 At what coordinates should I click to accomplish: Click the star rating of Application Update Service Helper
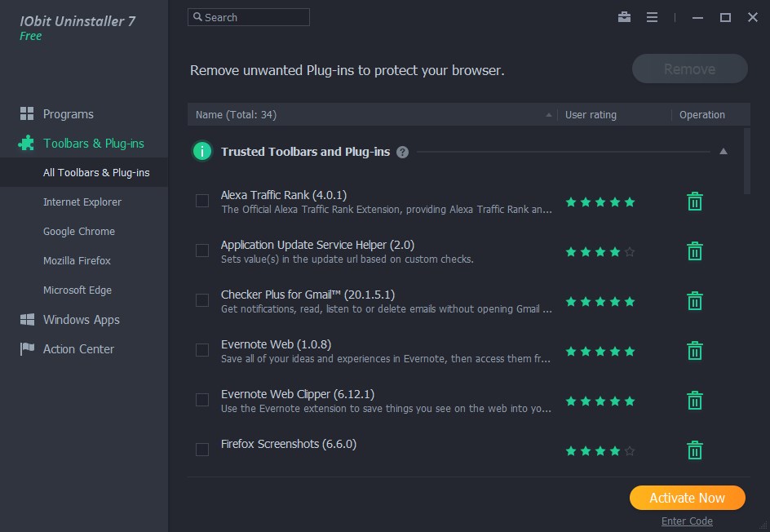[x=600, y=252]
